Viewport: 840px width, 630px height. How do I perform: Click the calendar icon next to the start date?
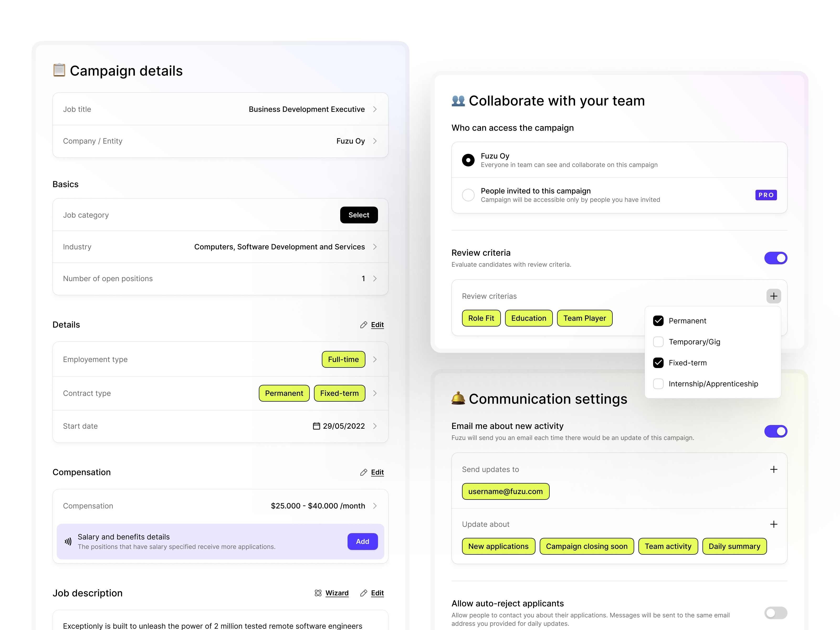(316, 426)
